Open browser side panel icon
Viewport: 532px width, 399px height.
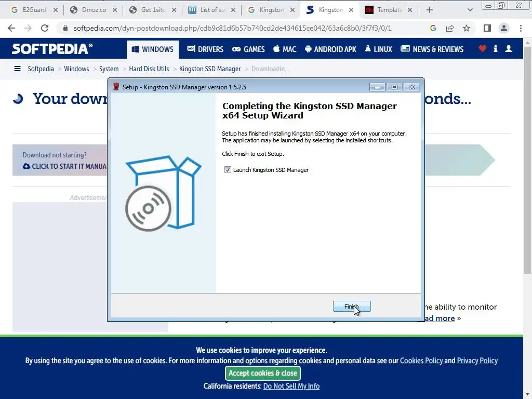tap(487, 28)
